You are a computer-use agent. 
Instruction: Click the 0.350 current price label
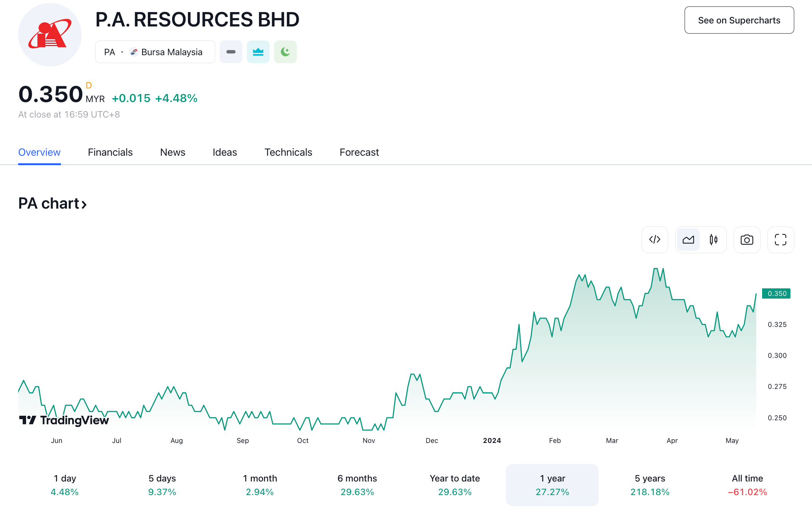point(776,294)
